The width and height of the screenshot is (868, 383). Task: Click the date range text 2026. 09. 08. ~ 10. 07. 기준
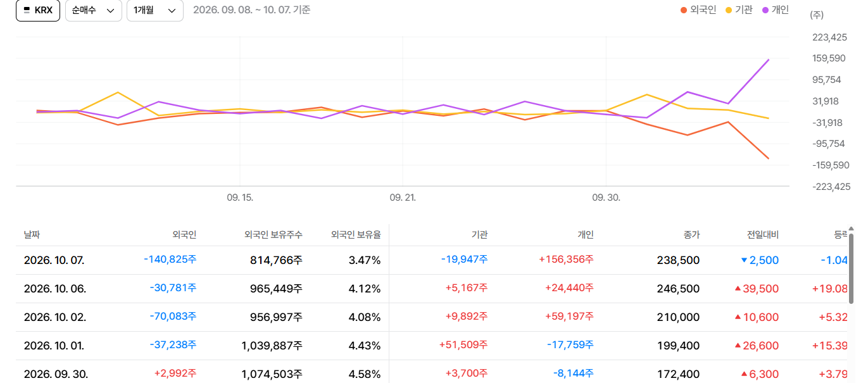[251, 10]
